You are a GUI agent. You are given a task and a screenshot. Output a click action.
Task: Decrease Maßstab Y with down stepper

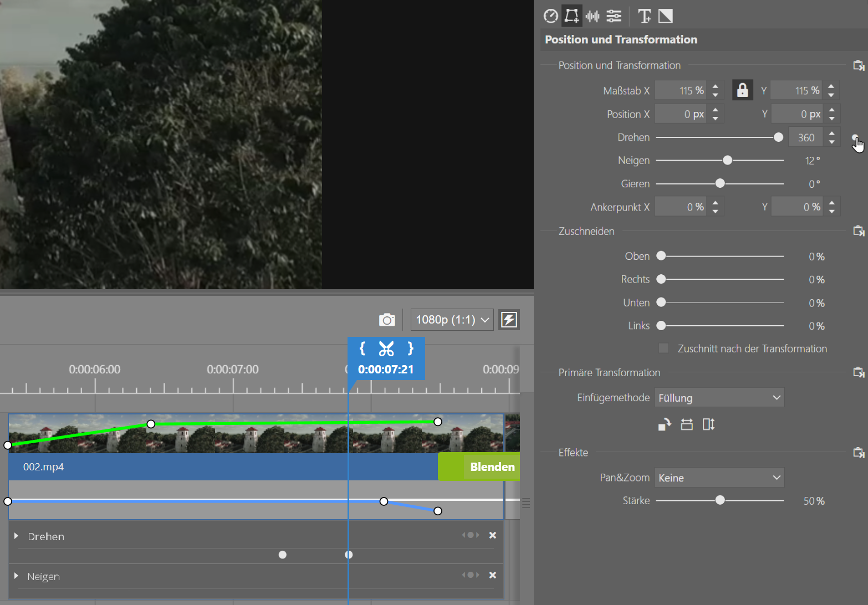click(x=831, y=95)
